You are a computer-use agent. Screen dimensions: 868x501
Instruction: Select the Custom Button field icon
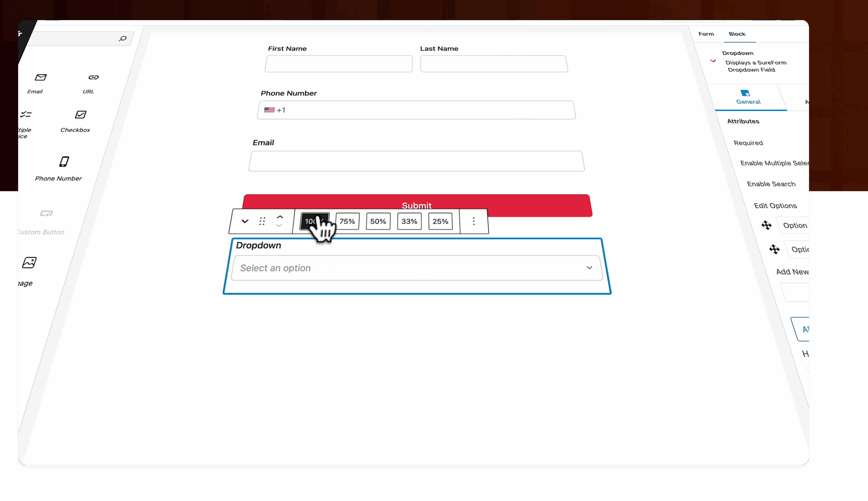pyautogui.click(x=46, y=213)
